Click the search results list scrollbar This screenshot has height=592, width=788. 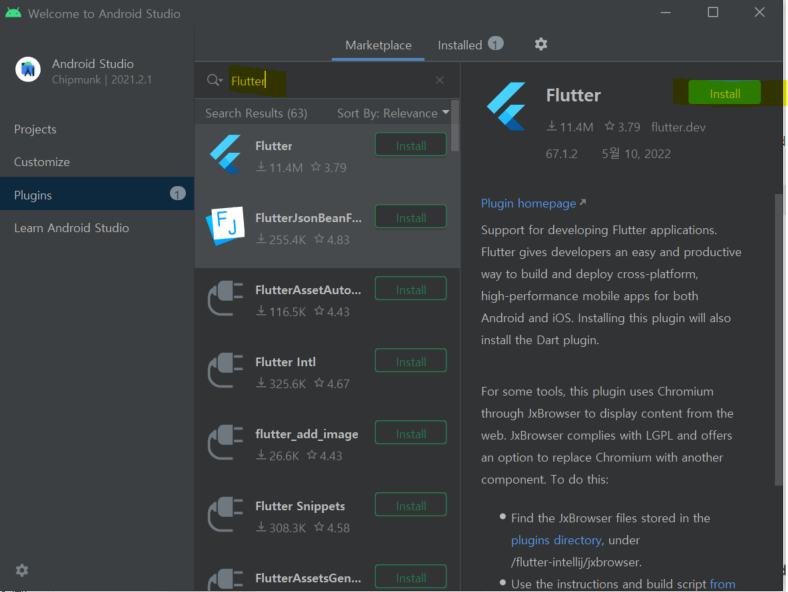click(x=455, y=126)
